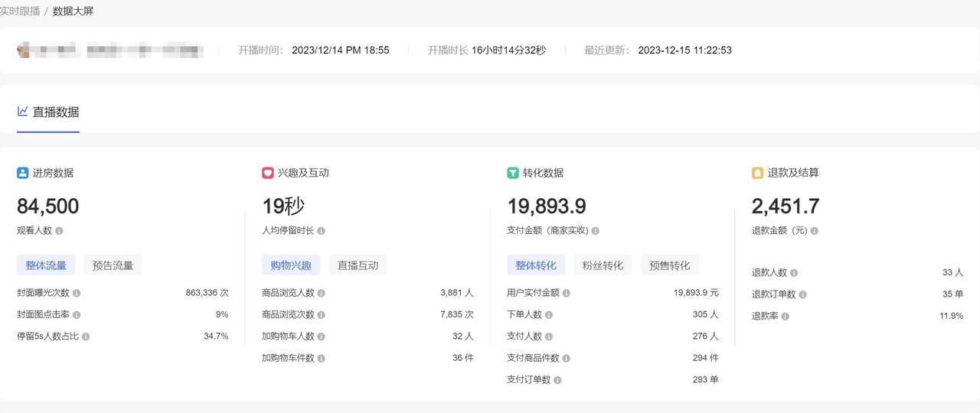Click info icon next to 加购物车人数
The width and height of the screenshot is (980, 413).
pos(322,337)
